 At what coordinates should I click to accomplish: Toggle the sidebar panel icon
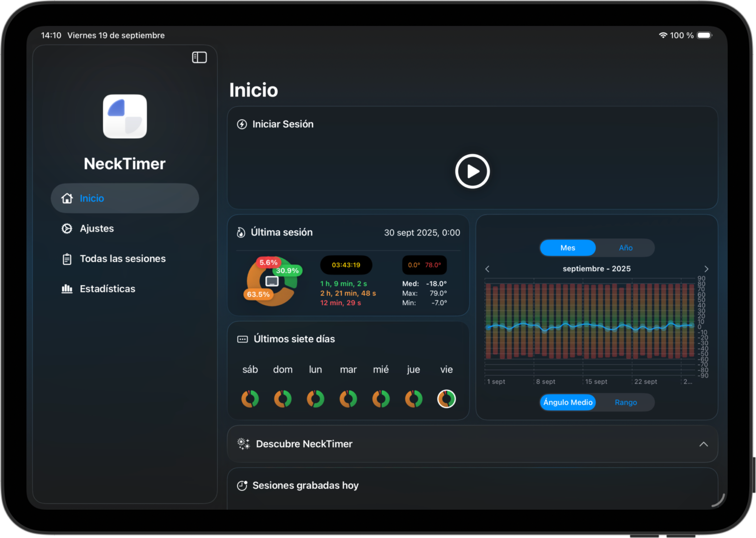[x=199, y=57]
